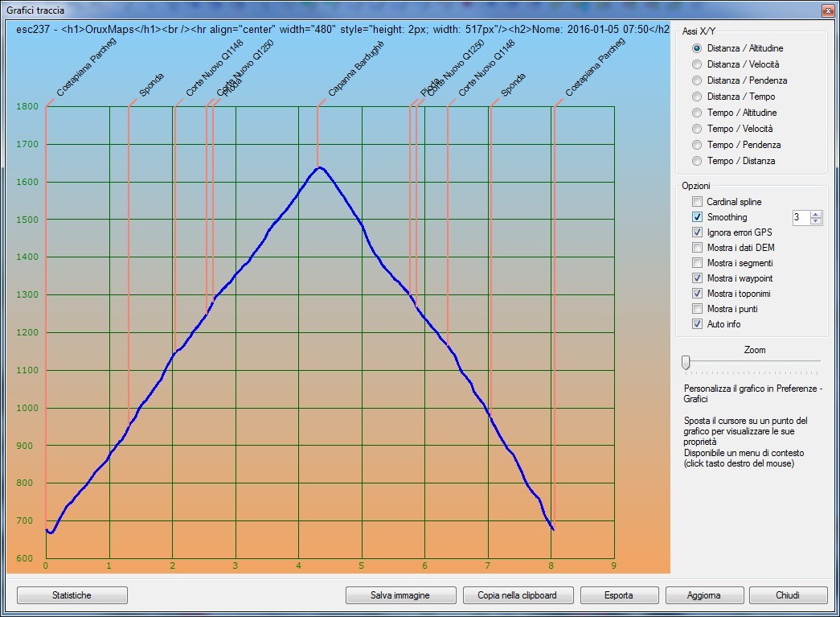Uncheck Mostra i waypoint
Viewport: 840px width, 617px height.
[x=697, y=278]
